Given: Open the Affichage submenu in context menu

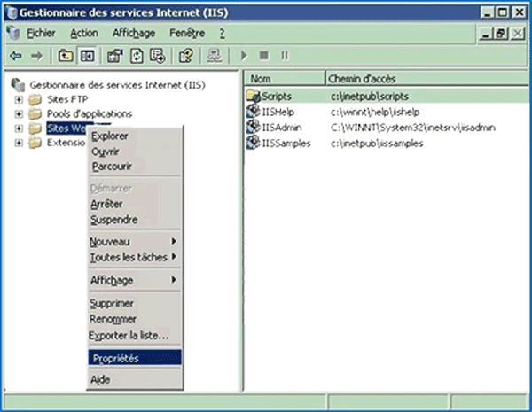Looking at the screenshot, I should coord(135,280).
